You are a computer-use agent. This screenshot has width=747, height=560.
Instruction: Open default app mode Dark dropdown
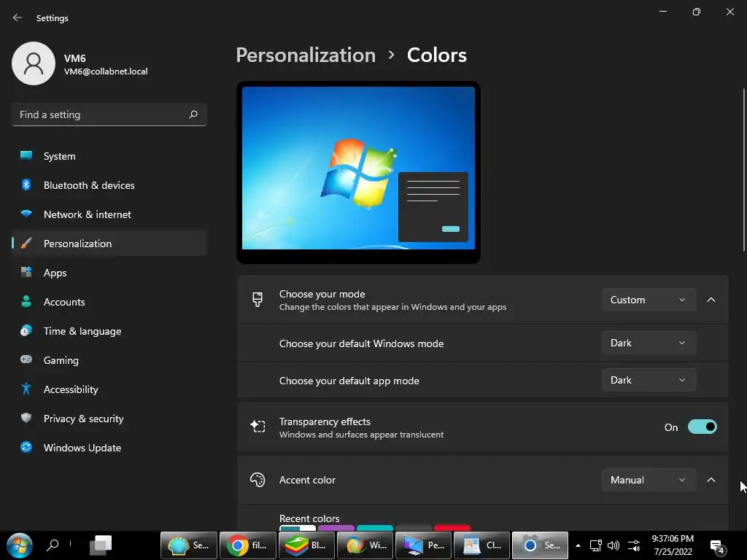click(649, 380)
